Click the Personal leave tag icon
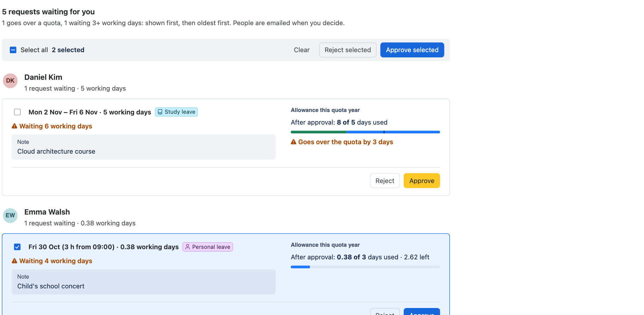This screenshot has width=644, height=315. click(x=188, y=247)
